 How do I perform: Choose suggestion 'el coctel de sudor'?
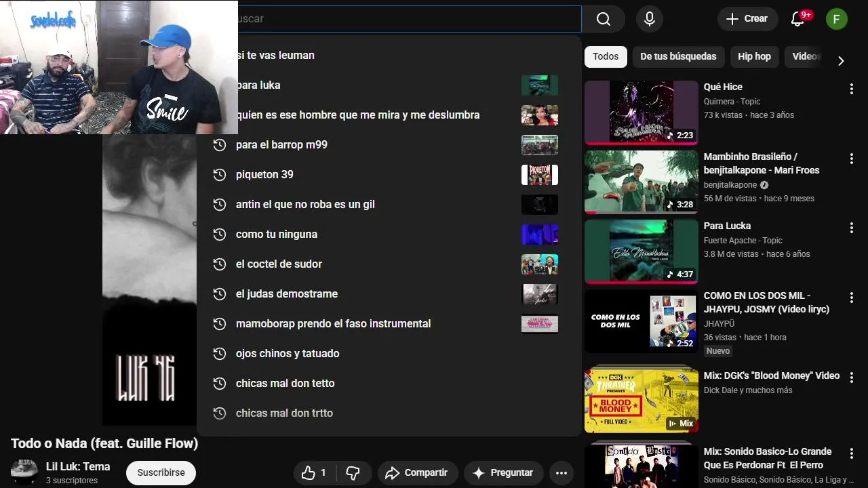389,264
